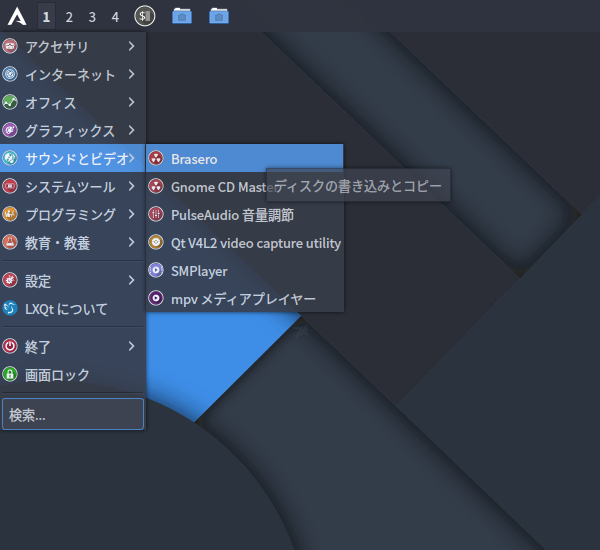Click the 終了 power icon

tap(10, 346)
